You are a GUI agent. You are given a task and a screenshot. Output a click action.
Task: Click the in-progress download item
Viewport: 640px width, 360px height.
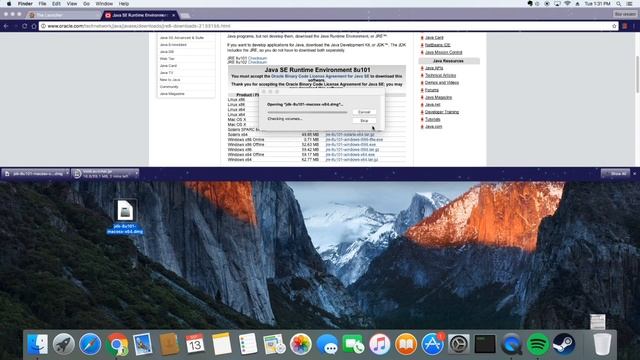103,173
